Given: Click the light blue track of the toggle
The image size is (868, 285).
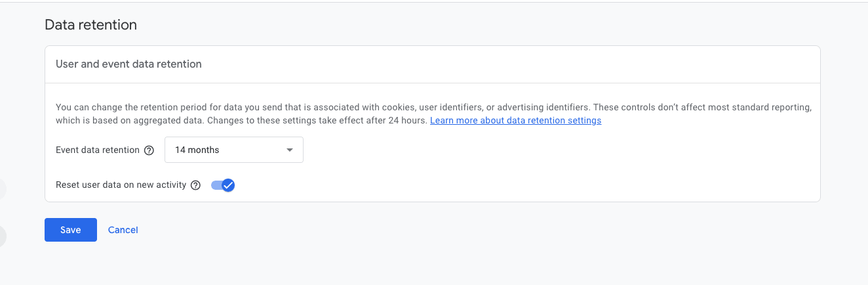Looking at the screenshot, I should tap(216, 185).
